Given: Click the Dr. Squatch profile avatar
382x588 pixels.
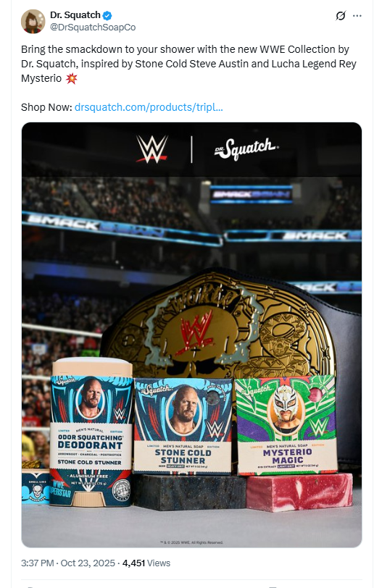Looking at the screenshot, I should click(33, 22).
